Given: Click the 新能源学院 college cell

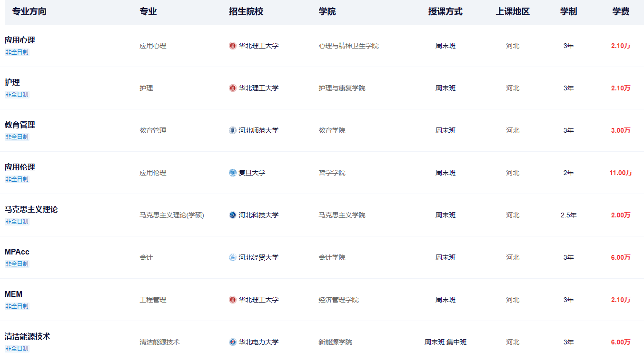Looking at the screenshot, I should point(335,342).
